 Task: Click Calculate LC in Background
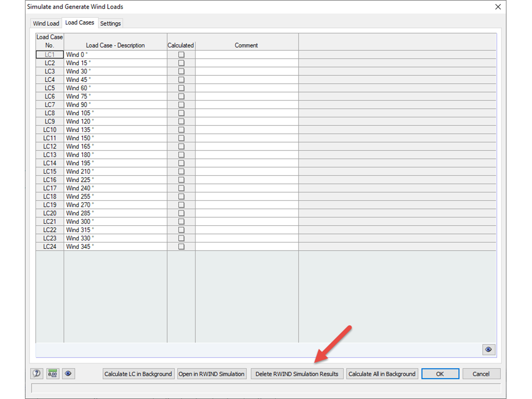pyautogui.click(x=138, y=374)
